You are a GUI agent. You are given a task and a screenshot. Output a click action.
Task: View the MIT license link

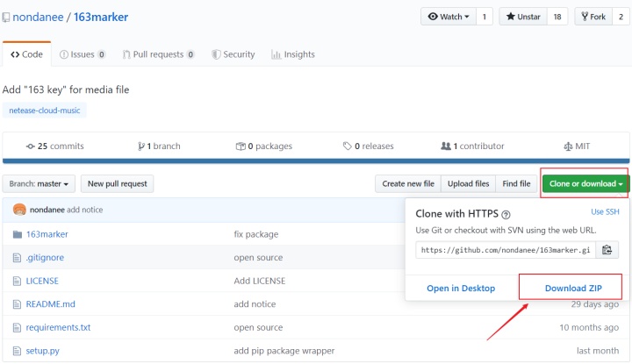[577, 146]
